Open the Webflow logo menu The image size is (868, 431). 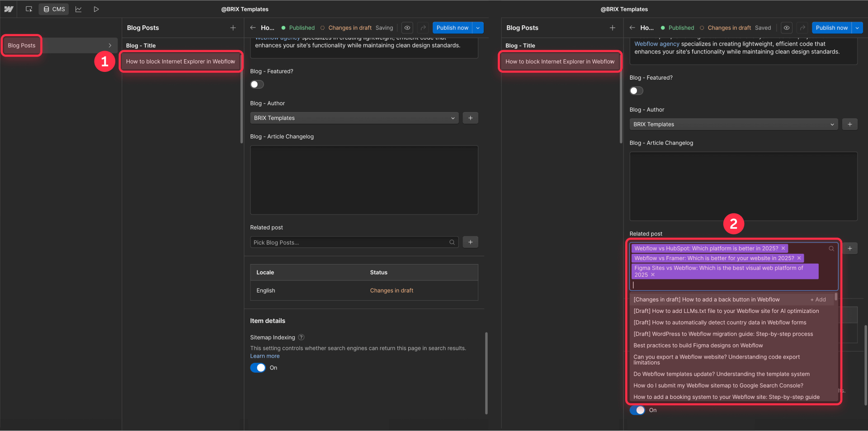[9, 9]
